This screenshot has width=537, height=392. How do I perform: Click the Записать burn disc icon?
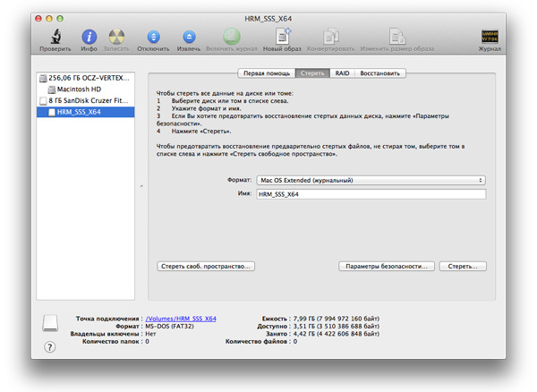click(x=116, y=38)
